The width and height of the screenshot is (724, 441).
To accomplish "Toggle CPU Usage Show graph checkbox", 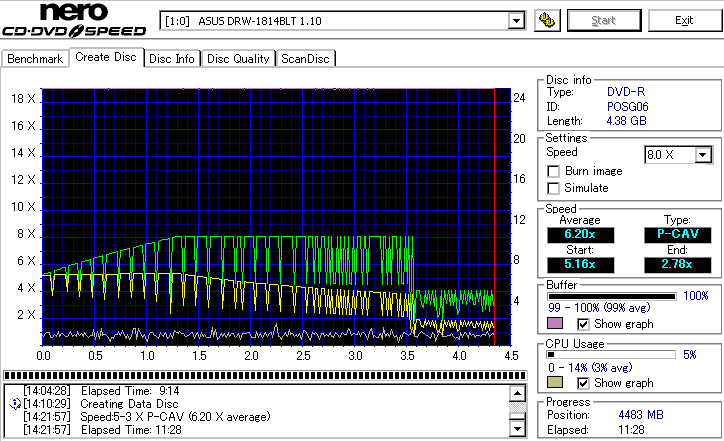I will pyautogui.click(x=583, y=383).
